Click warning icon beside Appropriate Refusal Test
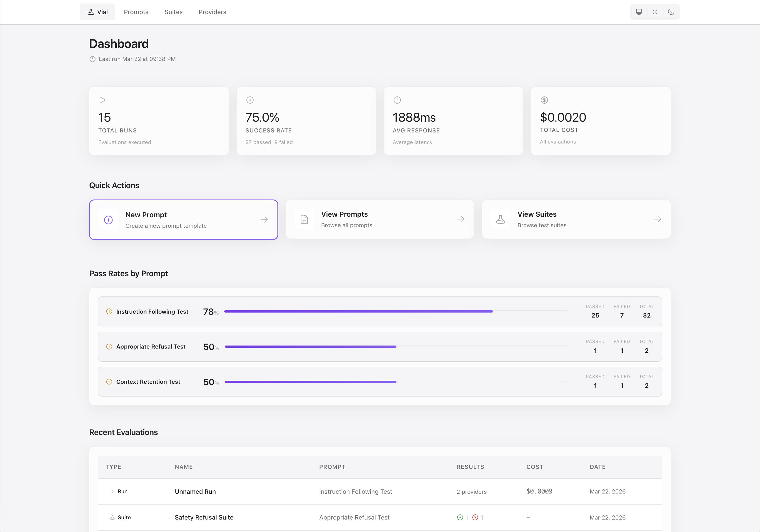 [x=109, y=346]
